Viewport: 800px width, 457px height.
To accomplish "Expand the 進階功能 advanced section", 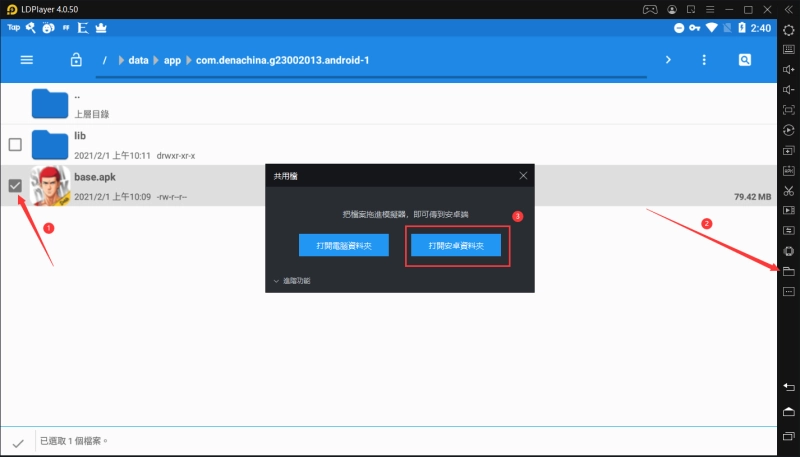I will point(292,281).
